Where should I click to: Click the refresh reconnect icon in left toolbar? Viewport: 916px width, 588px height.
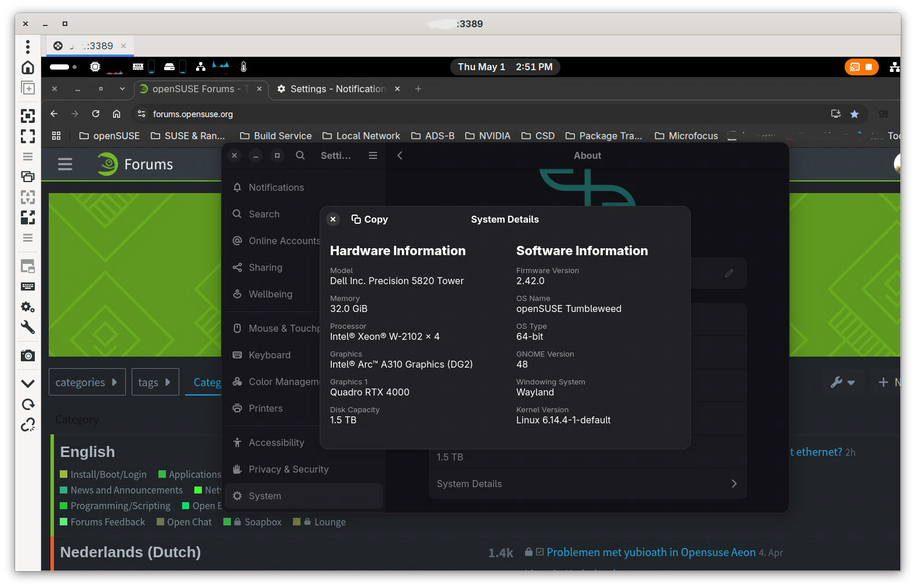click(x=27, y=404)
